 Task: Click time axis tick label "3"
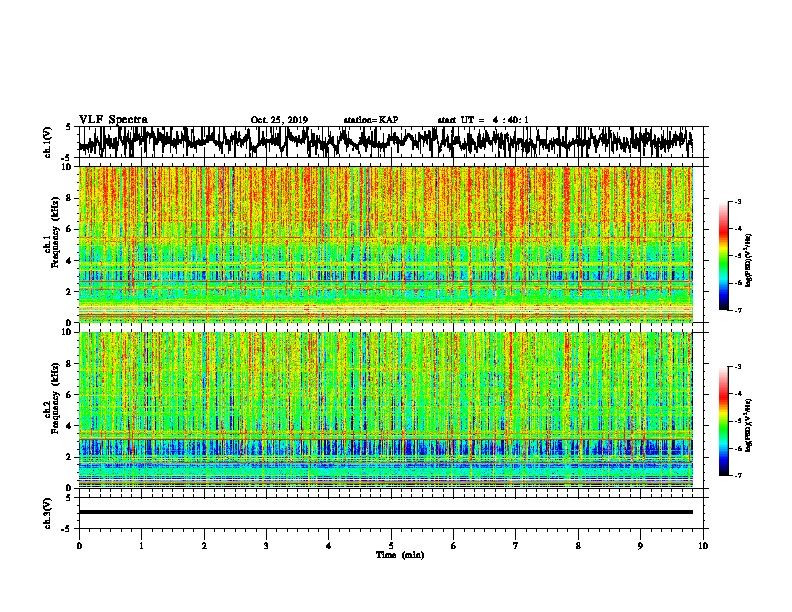pyautogui.click(x=266, y=545)
